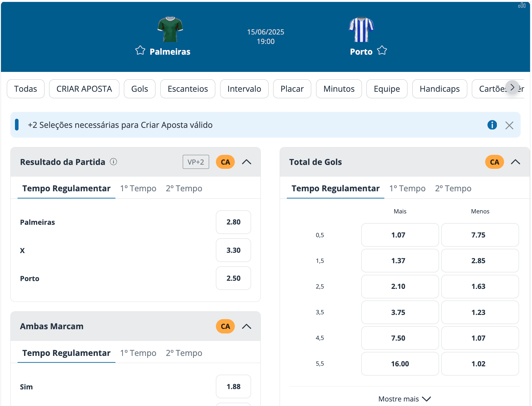Click the Menos column header

(x=480, y=211)
